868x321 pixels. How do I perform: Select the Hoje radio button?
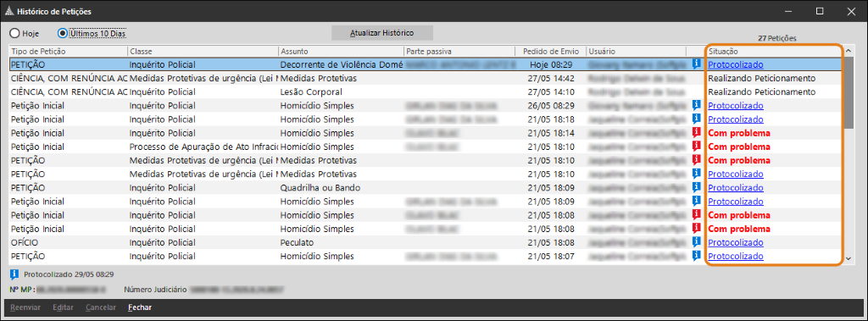(x=14, y=33)
